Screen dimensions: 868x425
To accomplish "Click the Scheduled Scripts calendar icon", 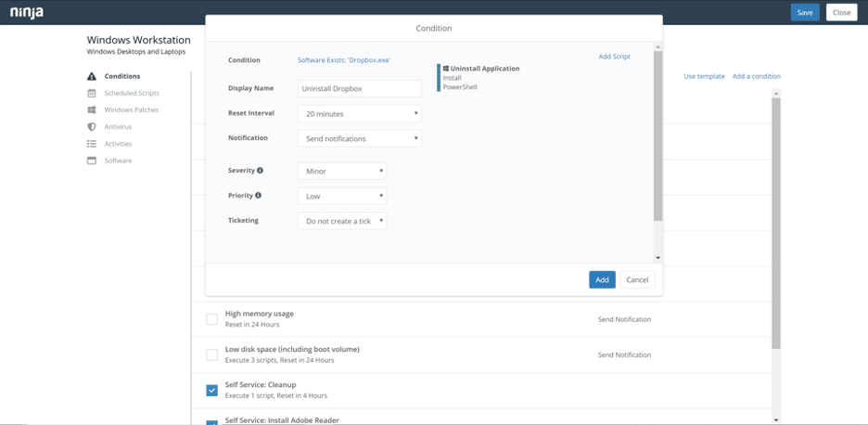I will [x=92, y=93].
